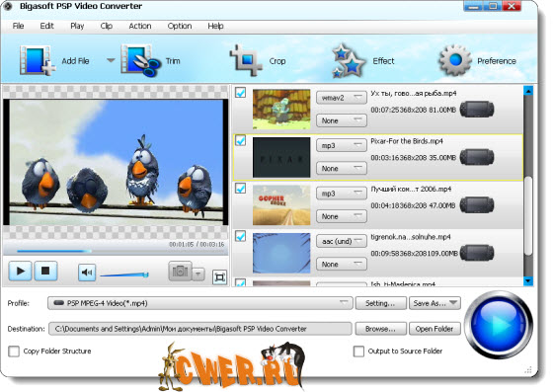
Task: Open the Clip menu
Action: [x=107, y=26]
